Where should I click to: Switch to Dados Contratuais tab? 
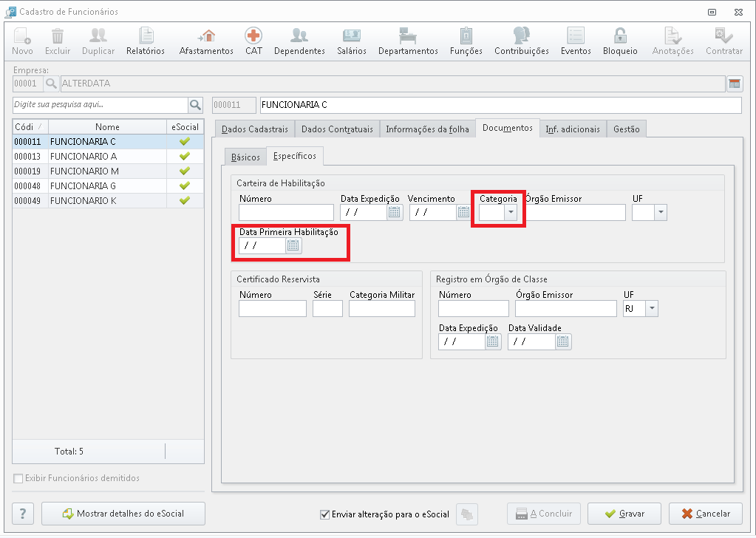tap(337, 129)
